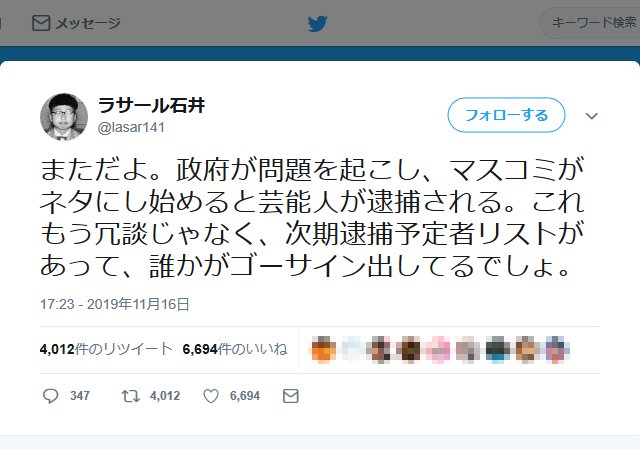The height and width of the screenshot is (449, 640).
Task: Open ラサール石井 profile avatar
Action: (x=64, y=117)
